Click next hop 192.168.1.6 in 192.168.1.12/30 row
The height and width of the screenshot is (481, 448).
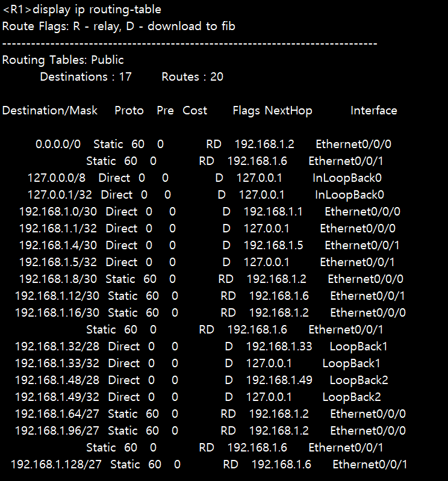[279, 296]
